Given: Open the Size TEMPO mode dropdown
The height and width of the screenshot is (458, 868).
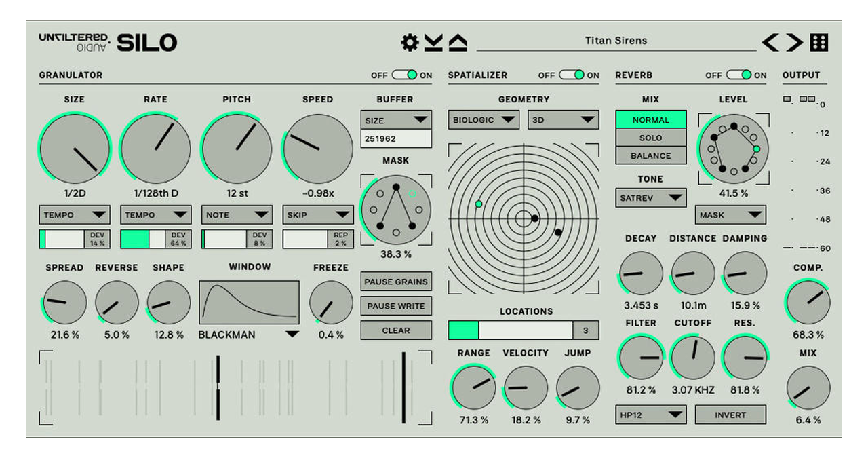Looking at the screenshot, I should coord(74,215).
